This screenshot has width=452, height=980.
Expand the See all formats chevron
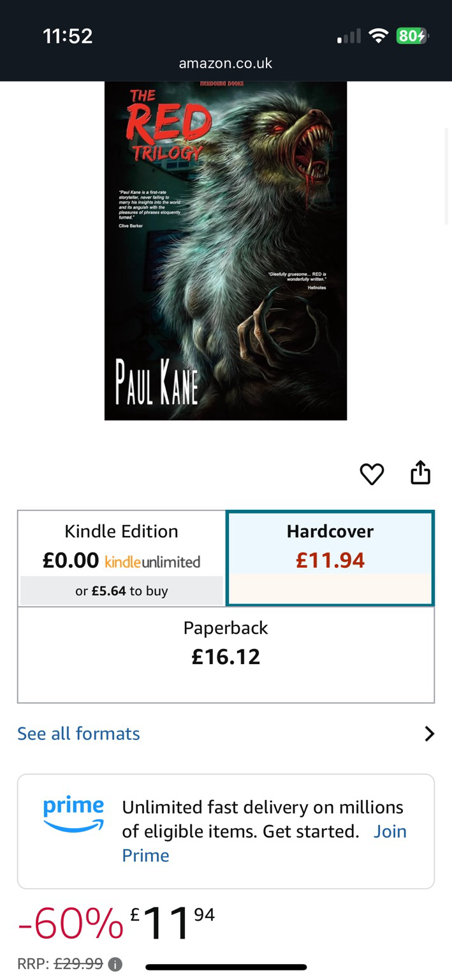429,734
